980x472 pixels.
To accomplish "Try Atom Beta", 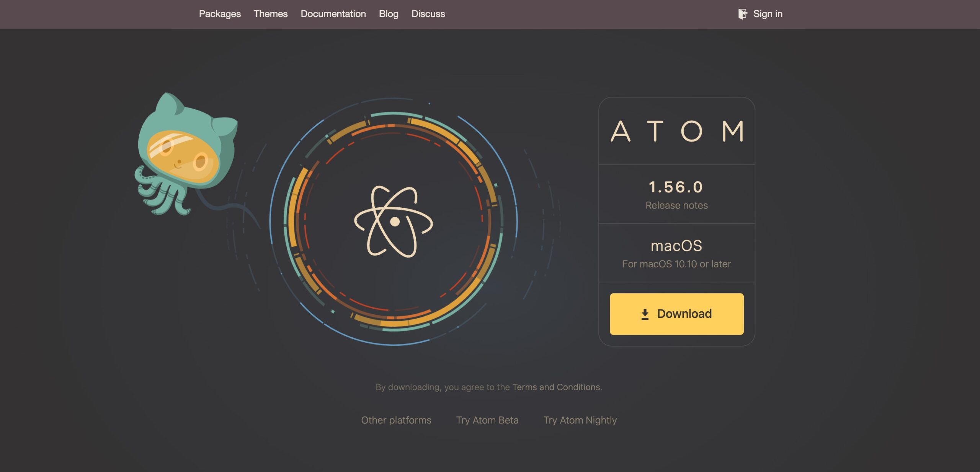I will coord(487,420).
